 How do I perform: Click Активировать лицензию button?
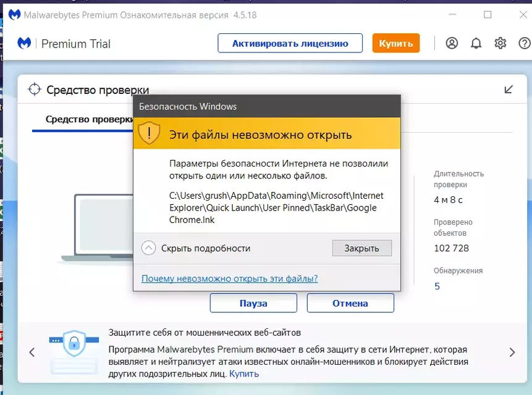click(x=290, y=43)
